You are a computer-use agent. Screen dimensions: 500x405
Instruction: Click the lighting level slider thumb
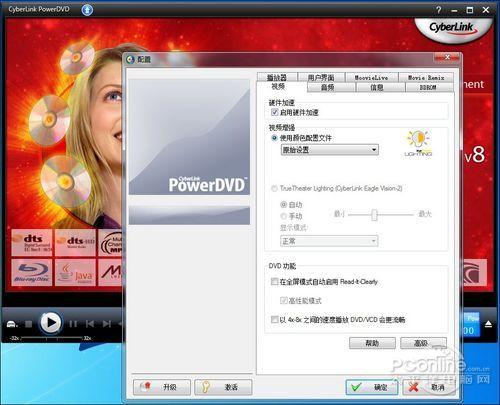pyautogui.click(x=374, y=215)
